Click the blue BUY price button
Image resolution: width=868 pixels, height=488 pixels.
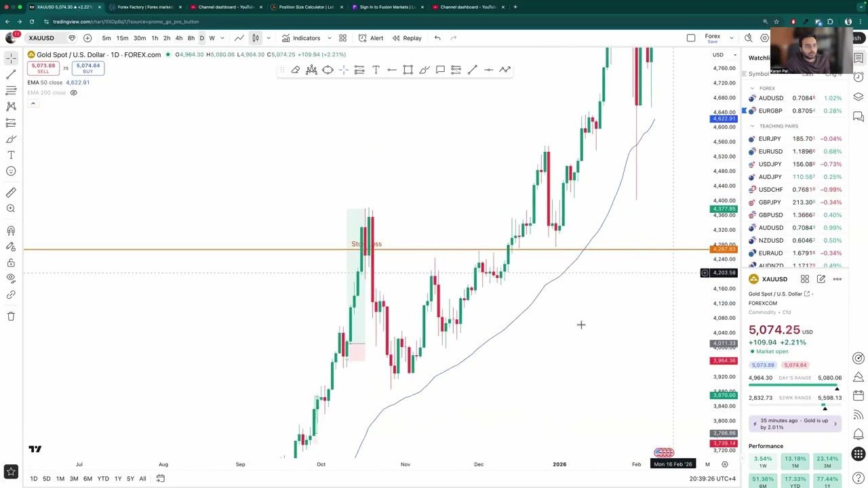pyautogui.click(x=88, y=68)
